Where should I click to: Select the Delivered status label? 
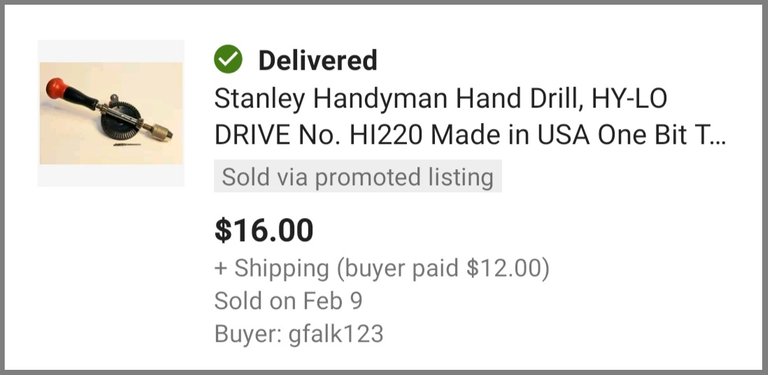click(x=318, y=60)
